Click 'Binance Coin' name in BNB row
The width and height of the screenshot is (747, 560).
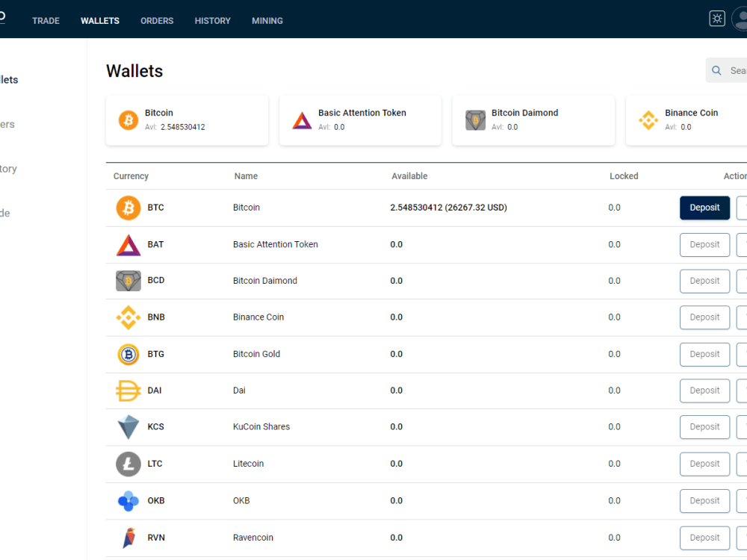pyautogui.click(x=258, y=317)
